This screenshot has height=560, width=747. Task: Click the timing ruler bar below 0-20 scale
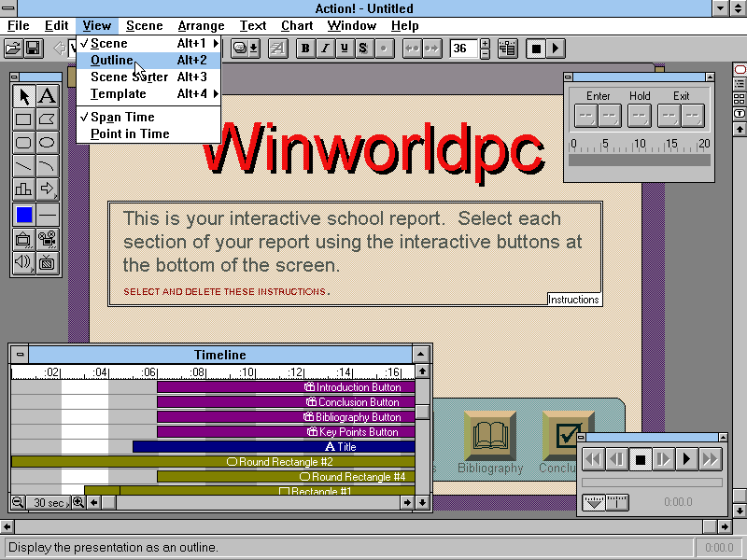click(640, 160)
